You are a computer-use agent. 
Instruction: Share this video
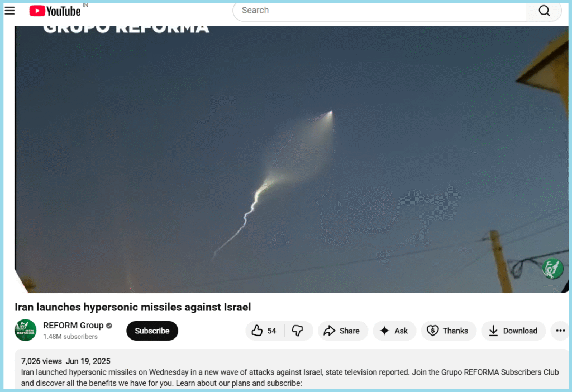pos(342,331)
